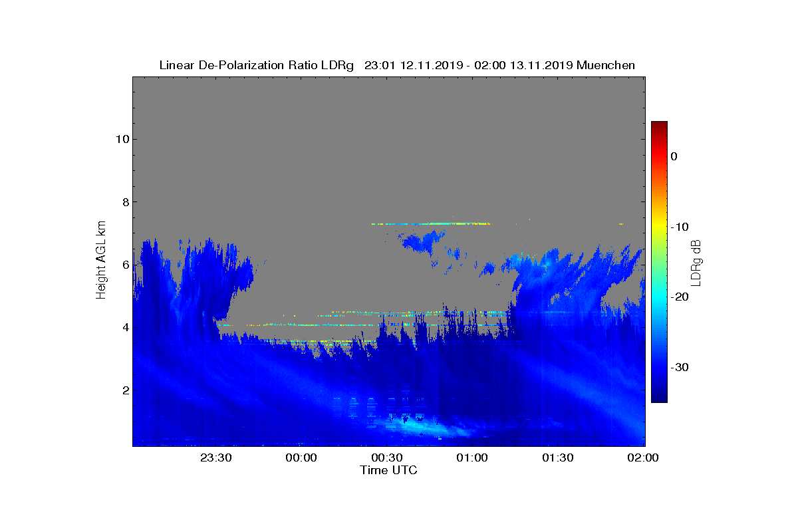Click the yellow band of the colorbar
The width and height of the screenshot is (798, 532).
click(x=659, y=227)
